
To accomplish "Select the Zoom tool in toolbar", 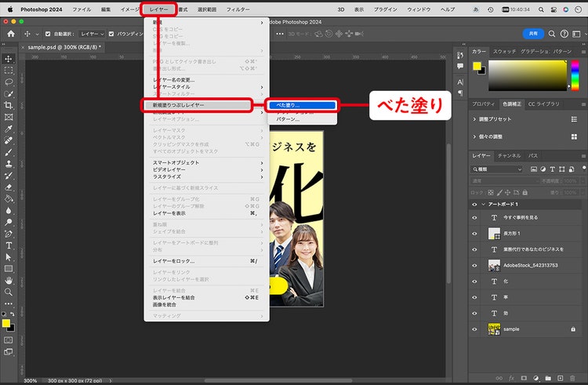I will point(9,292).
